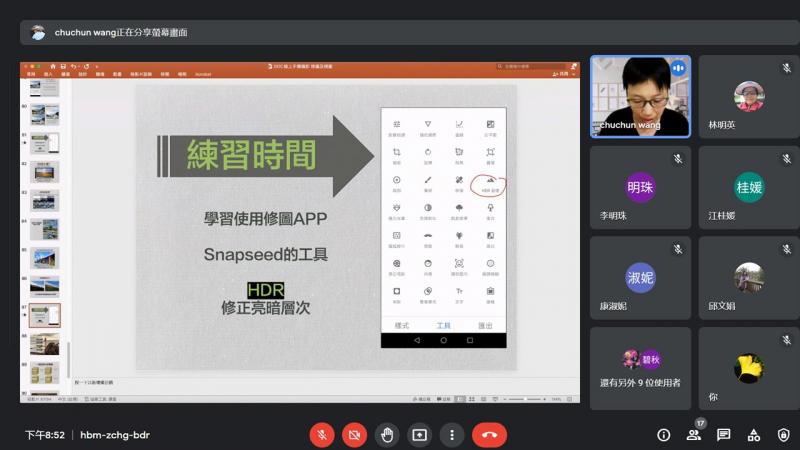Open the quick access toolbar customize dropdown

[96, 66]
